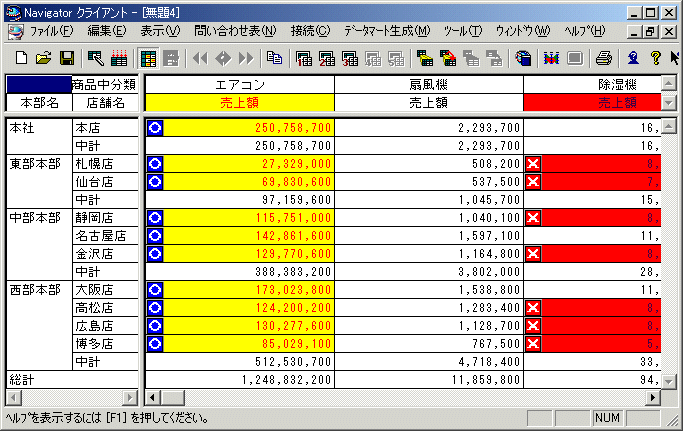Click the 商品中分類 header cell
Image resolution: width=683 pixels, height=431 pixels.
[105, 85]
